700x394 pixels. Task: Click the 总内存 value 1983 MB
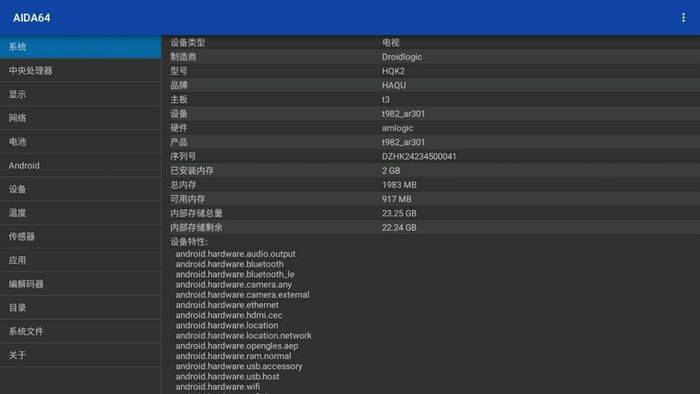399,185
